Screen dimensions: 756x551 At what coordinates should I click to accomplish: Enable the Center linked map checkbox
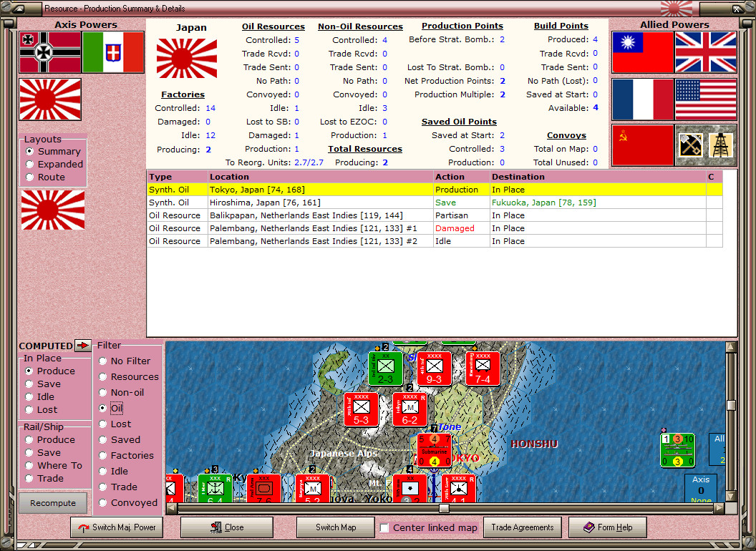pos(385,527)
